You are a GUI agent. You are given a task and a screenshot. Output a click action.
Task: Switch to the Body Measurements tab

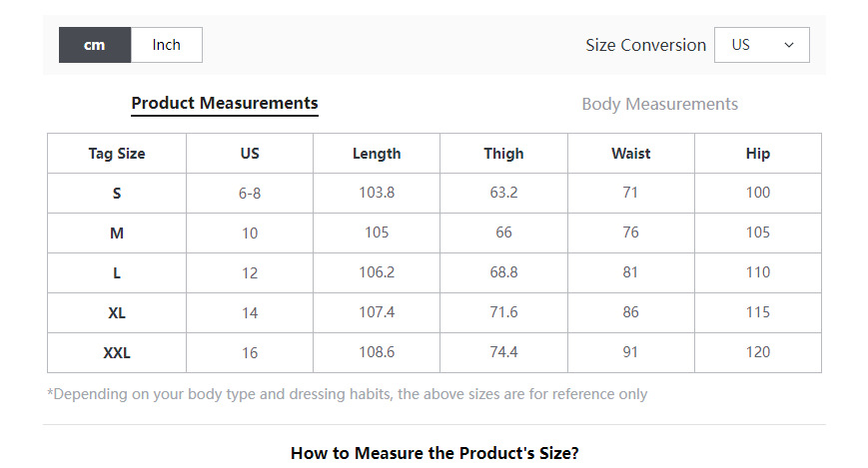[659, 104]
